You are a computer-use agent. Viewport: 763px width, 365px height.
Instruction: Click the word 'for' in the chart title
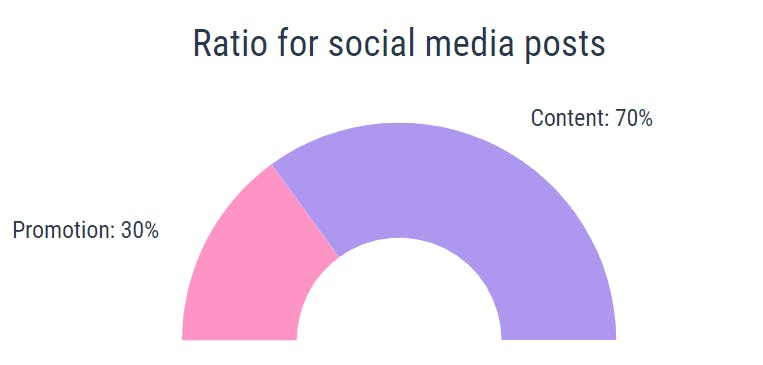pyautogui.click(x=298, y=43)
